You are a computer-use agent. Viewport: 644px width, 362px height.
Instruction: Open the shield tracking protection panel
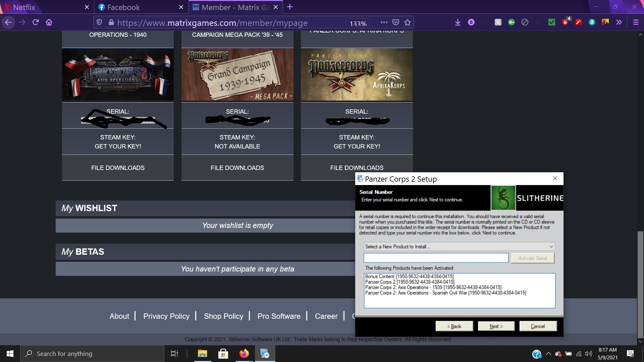pyautogui.click(x=99, y=22)
